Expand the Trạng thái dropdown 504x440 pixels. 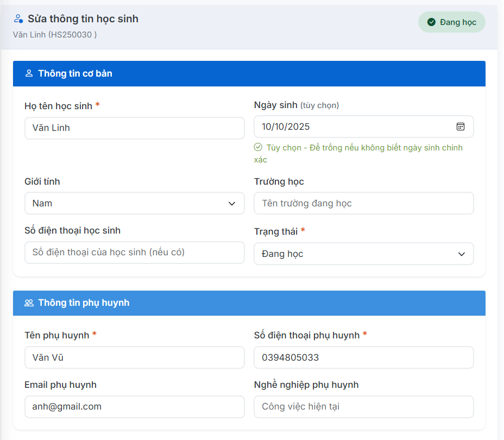tap(363, 254)
